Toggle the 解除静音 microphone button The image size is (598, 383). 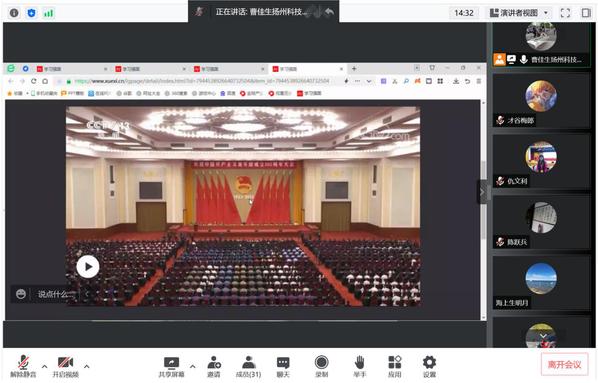[23, 362]
